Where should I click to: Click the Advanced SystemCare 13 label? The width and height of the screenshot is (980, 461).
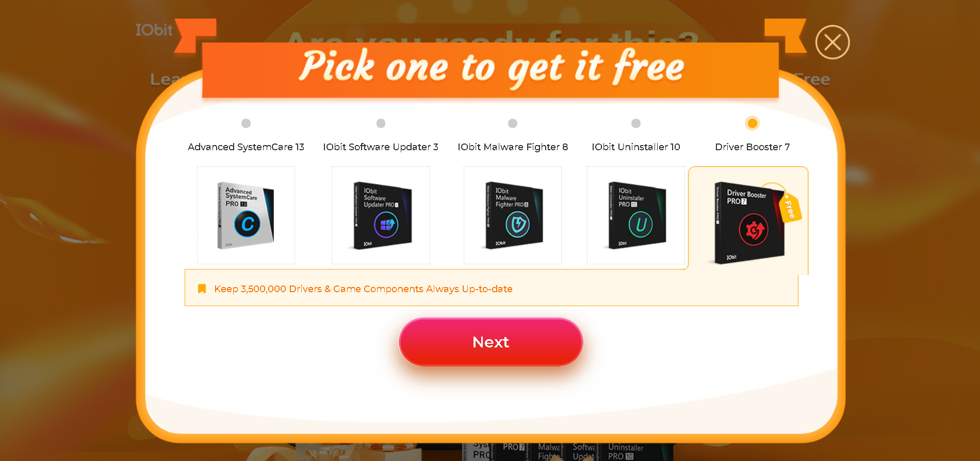tap(246, 147)
